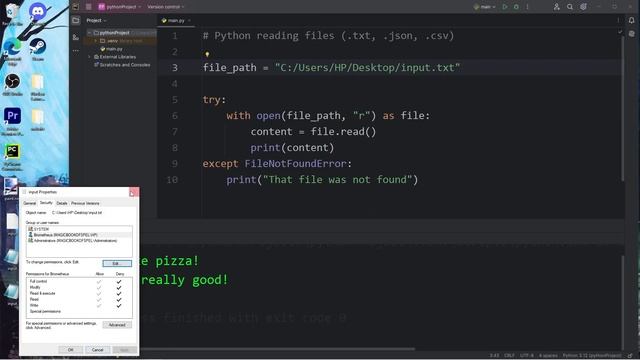The image size is (640, 360).
Task: Click the Allow checkmark for Modify
Action: [x=99, y=287]
